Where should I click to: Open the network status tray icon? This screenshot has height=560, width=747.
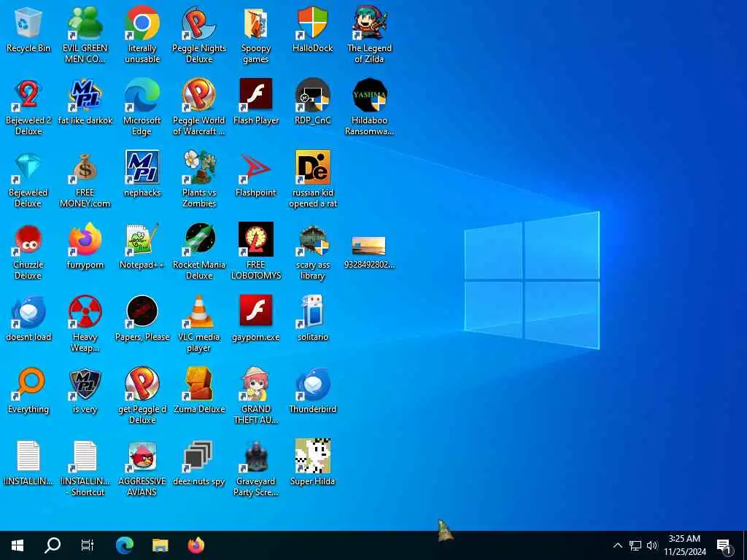[x=635, y=545]
